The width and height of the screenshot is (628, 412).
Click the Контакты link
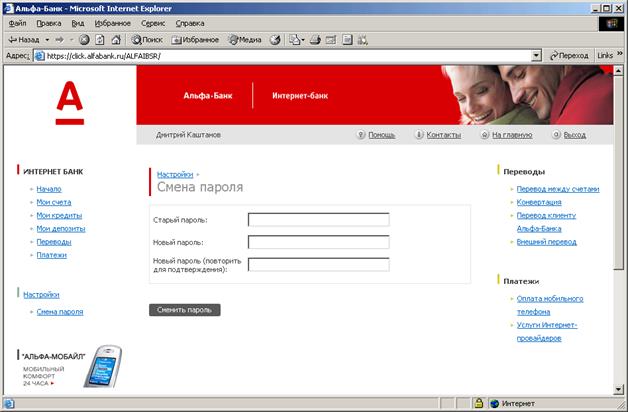tap(444, 135)
